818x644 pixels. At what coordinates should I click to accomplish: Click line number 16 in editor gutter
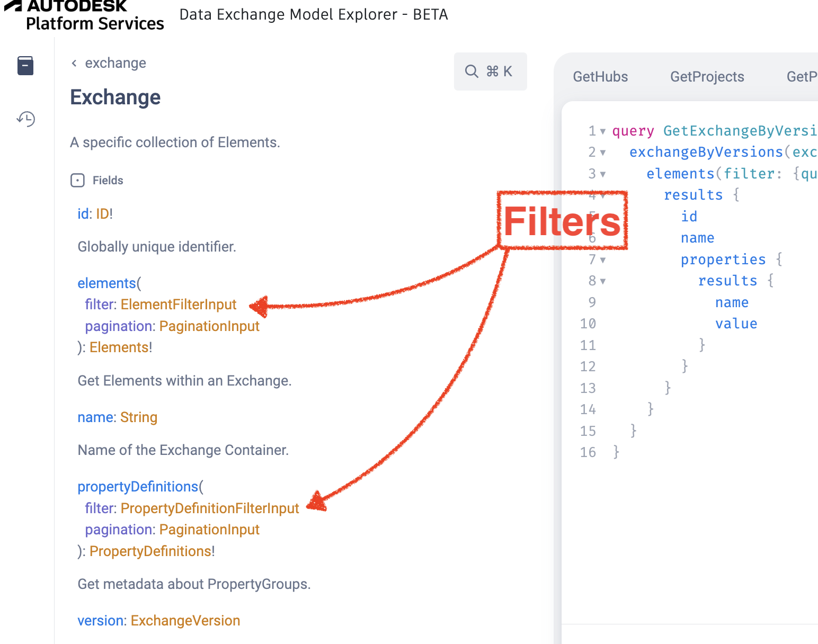(588, 452)
